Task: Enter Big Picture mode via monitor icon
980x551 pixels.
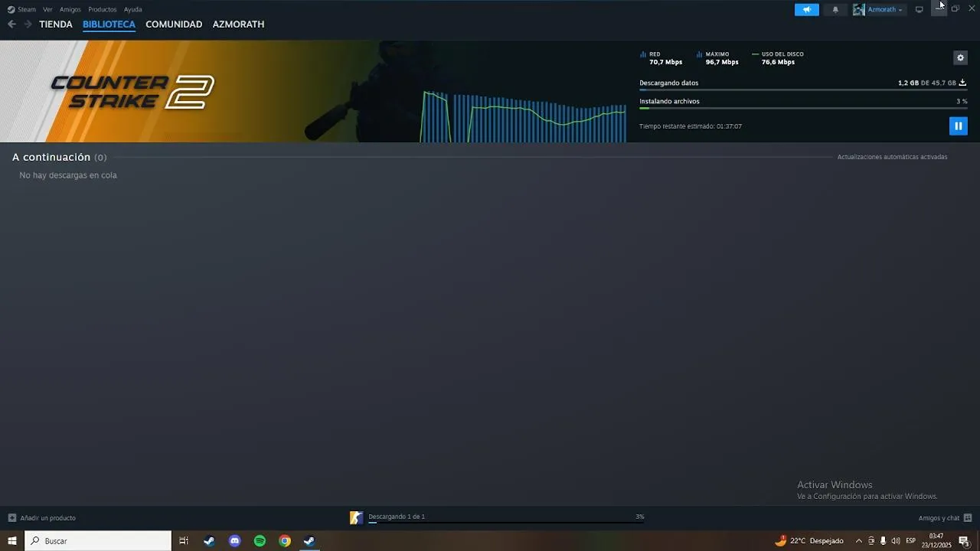Action: pyautogui.click(x=920, y=9)
